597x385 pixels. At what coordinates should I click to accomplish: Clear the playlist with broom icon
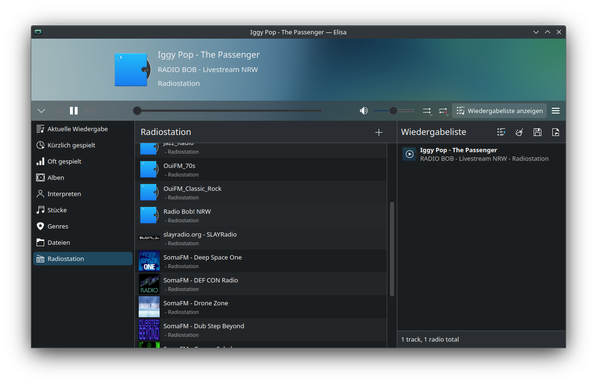(519, 132)
